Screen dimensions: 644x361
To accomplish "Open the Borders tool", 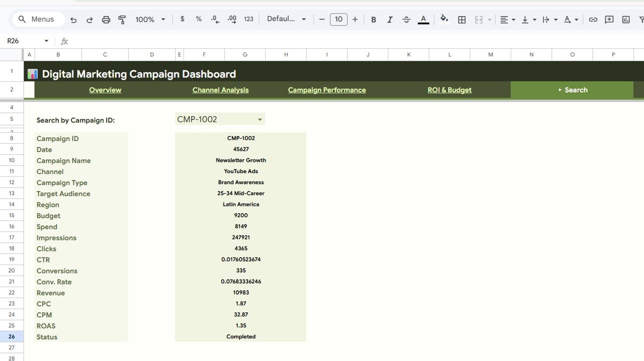I will (x=462, y=19).
